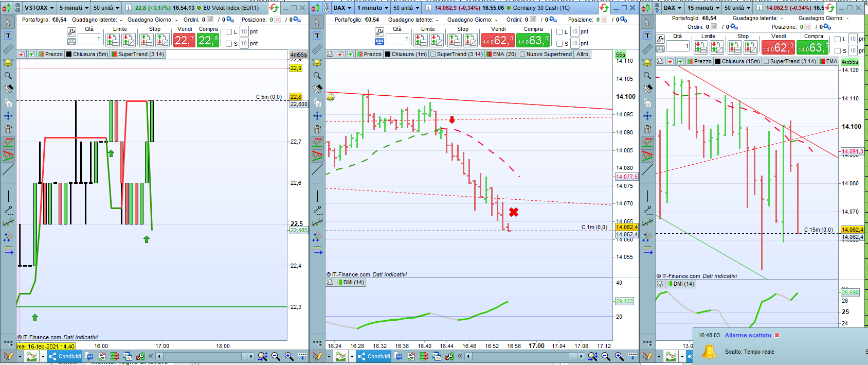Select the trash delete tool in VSTOXX sidebar
This screenshot has height=365, width=868.
8,129
